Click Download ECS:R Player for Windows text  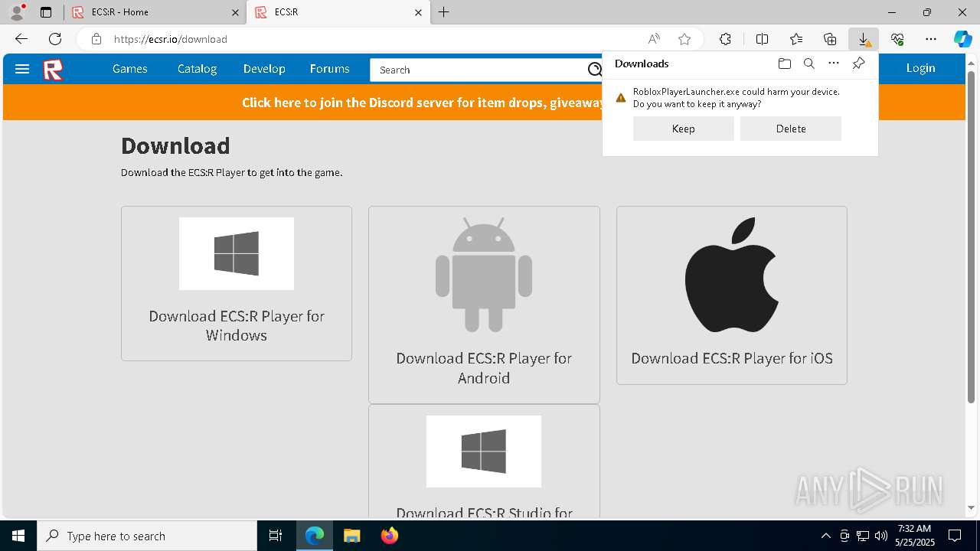click(237, 325)
